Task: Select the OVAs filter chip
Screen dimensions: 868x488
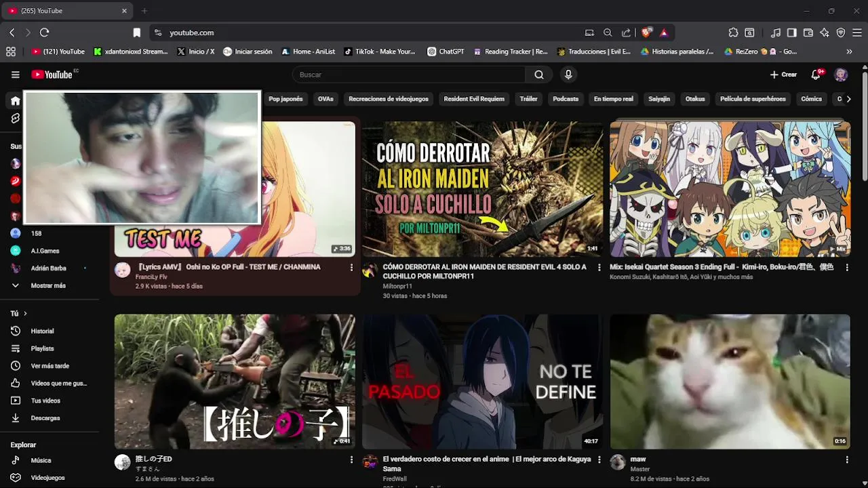Action: pos(325,99)
